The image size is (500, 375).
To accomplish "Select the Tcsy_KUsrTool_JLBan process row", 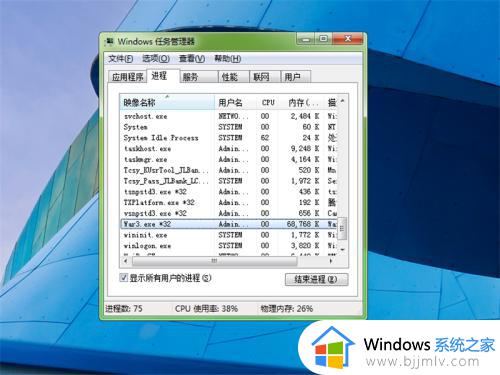I will click(x=229, y=170).
